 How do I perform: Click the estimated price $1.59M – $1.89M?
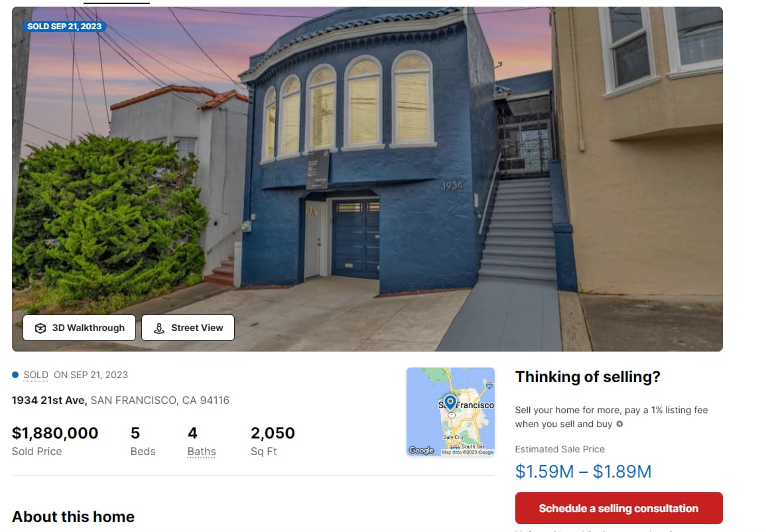584,472
